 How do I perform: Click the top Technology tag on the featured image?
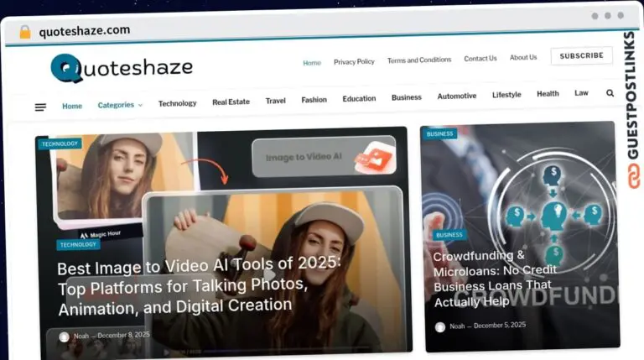point(60,143)
